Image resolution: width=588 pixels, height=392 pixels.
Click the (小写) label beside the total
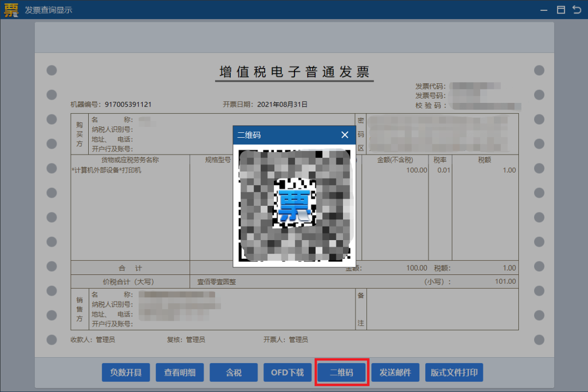[x=437, y=281]
